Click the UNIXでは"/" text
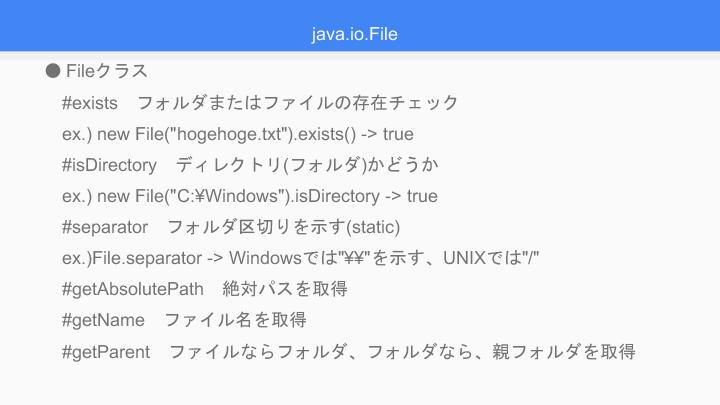This screenshot has height=405, width=720. click(x=491, y=258)
